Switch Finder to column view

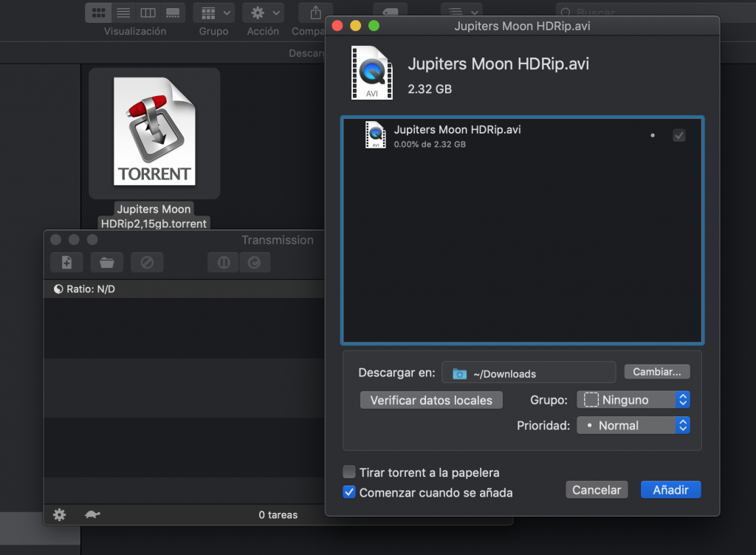click(148, 13)
